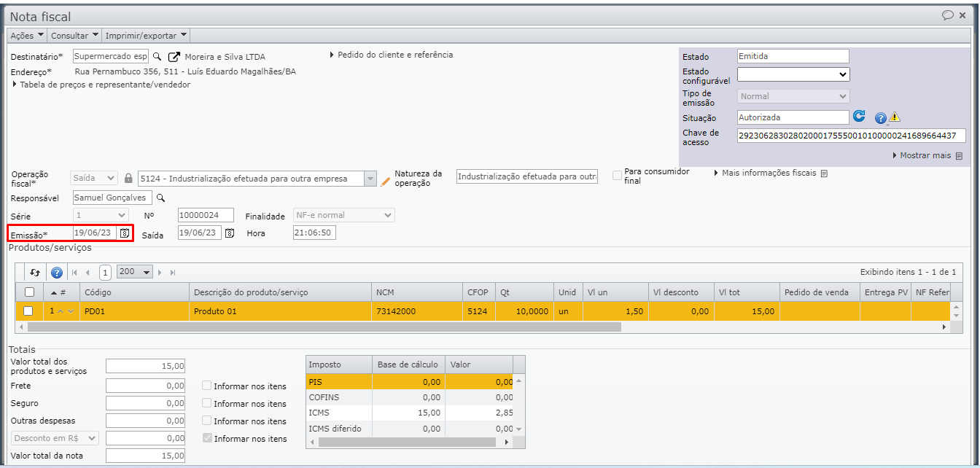Screen dimensions: 980x468
Task: Click the magnifier icon beside Destinatário field
Action: (157, 56)
